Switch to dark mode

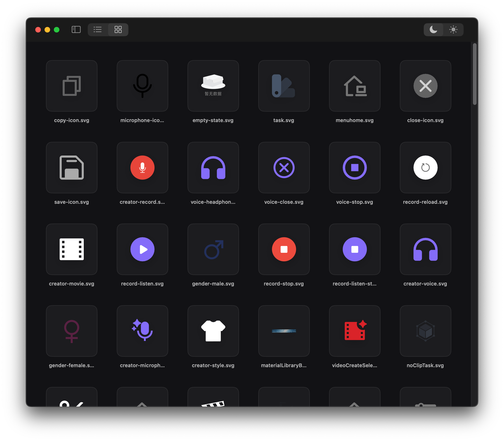434,29
